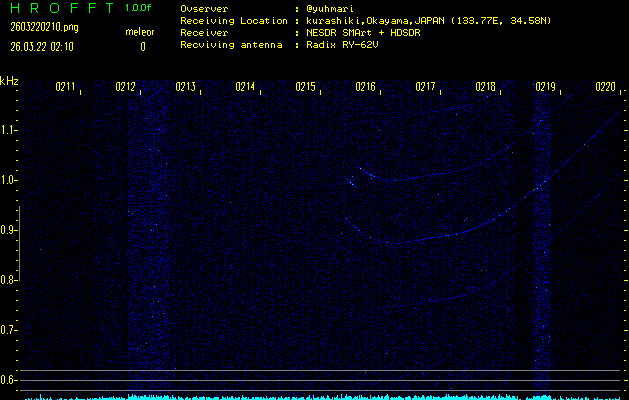Click the bright echo spot near 1.0 kHz
Viewport: 629px width, 400px height.
pyautogui.click(x=351, y=181)
